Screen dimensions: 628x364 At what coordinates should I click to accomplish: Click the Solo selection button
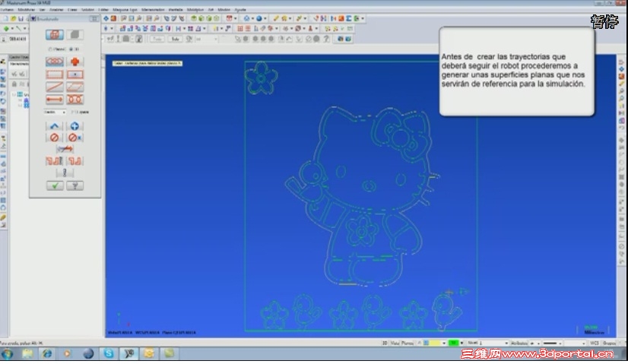[x=175, y=39]
